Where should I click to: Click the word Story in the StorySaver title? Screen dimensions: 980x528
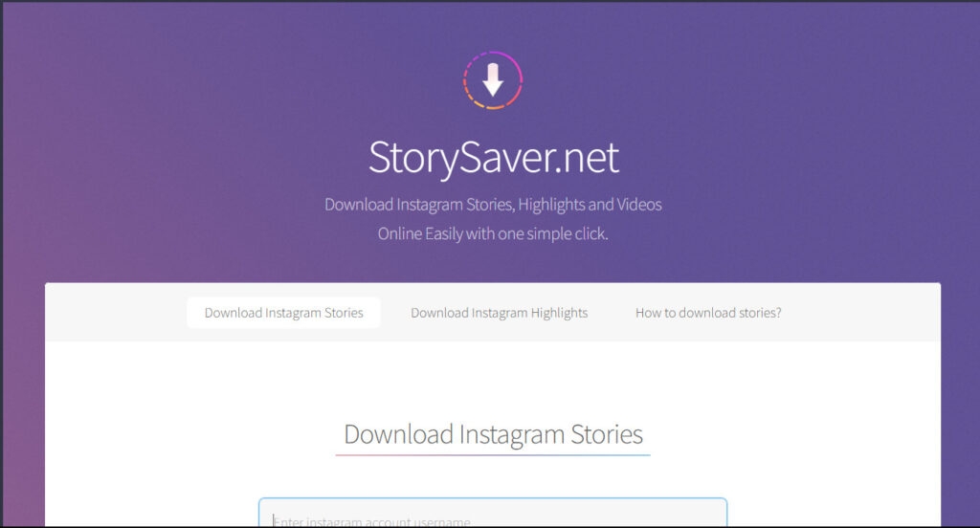[413, 159]
